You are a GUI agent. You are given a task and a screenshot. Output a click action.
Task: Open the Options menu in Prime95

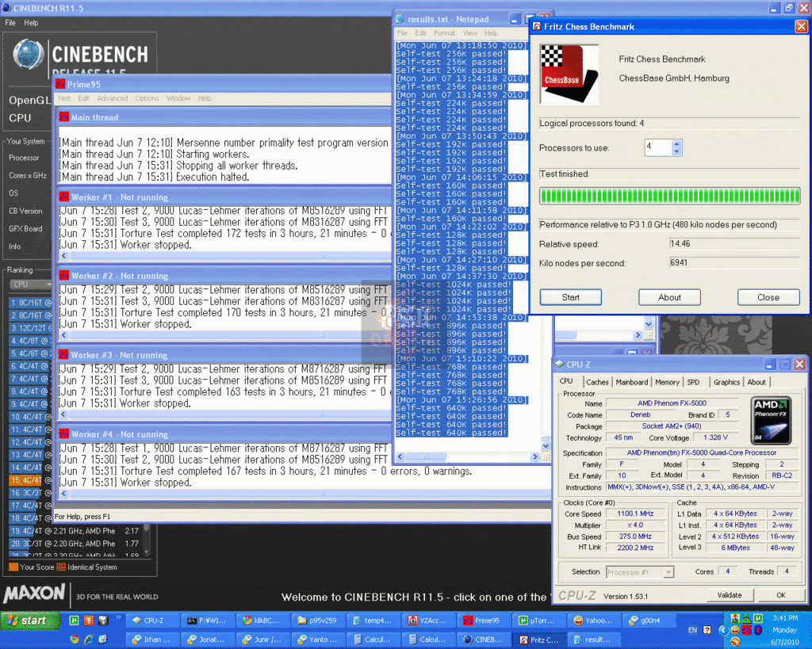[147, 98]
